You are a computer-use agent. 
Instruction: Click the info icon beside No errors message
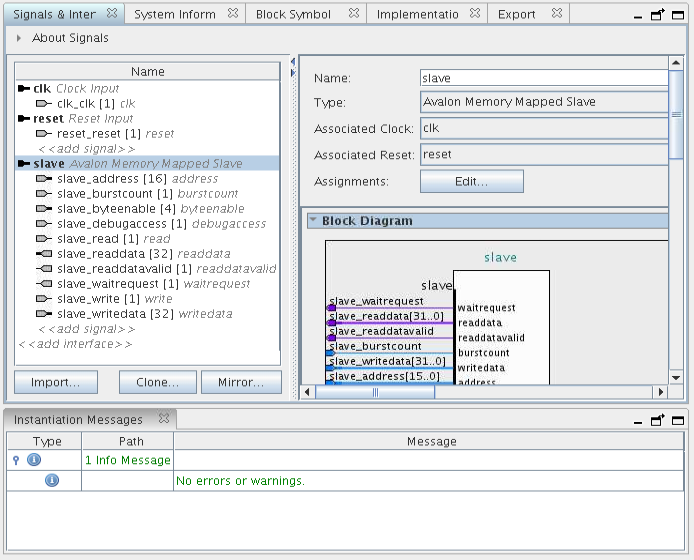(x=52, y=481)
